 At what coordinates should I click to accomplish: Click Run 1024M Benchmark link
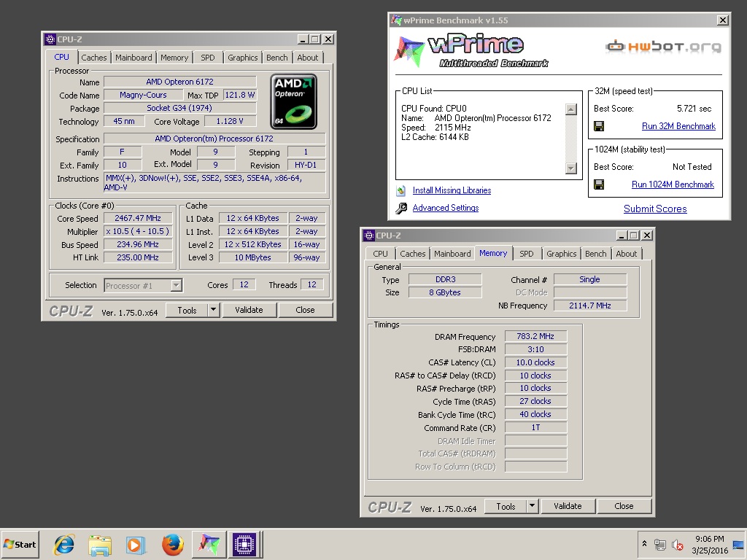(x=673, y=184)
